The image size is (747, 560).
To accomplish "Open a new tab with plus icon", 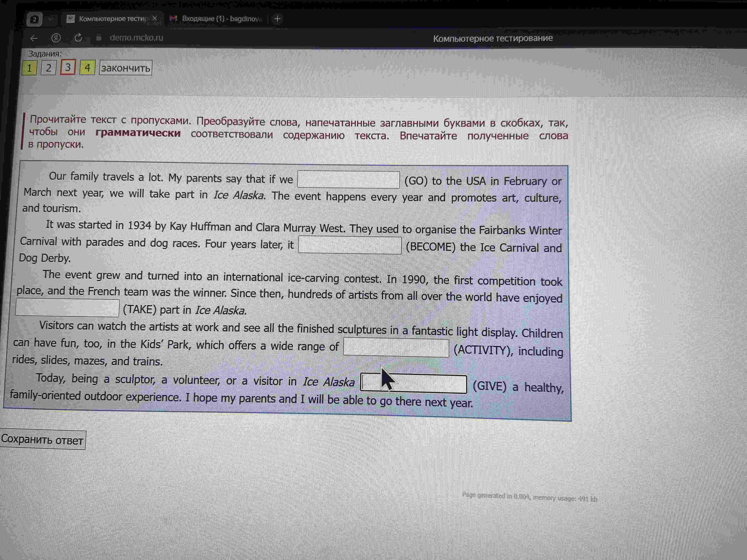I will click(277, 19).
